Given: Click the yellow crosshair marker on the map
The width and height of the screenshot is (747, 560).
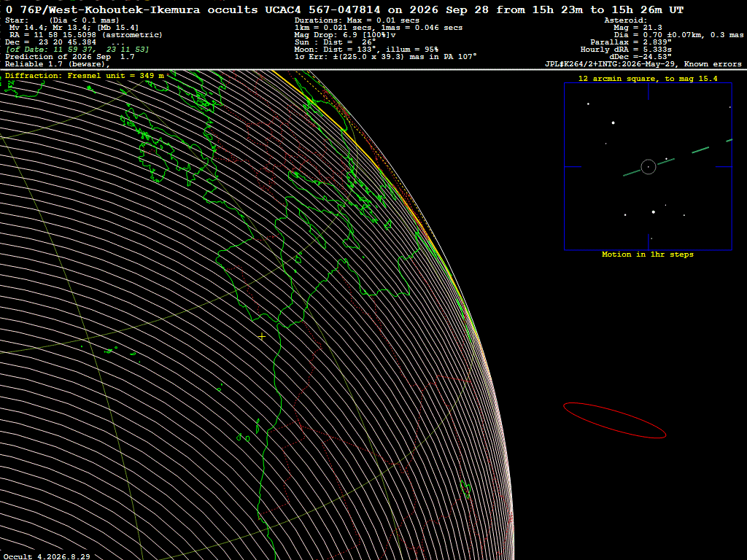Looking at the screenshot, I should [262, 337].
